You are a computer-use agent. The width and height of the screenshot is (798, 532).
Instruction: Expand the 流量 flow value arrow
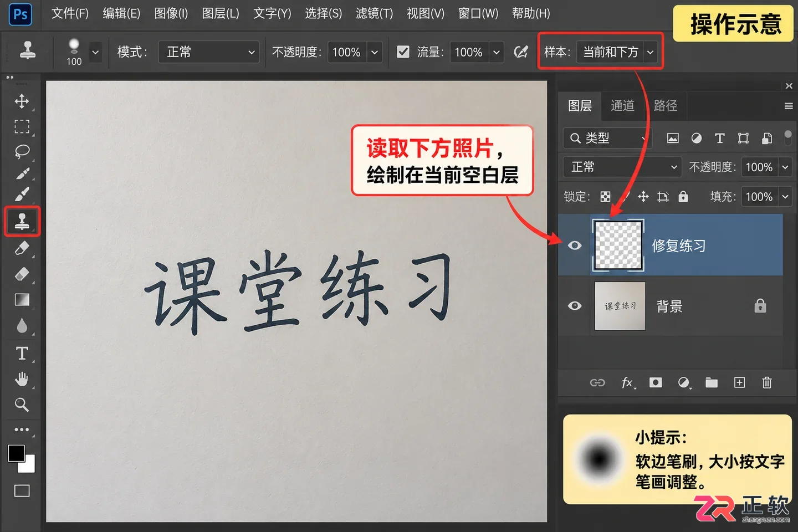pos(497,52)
